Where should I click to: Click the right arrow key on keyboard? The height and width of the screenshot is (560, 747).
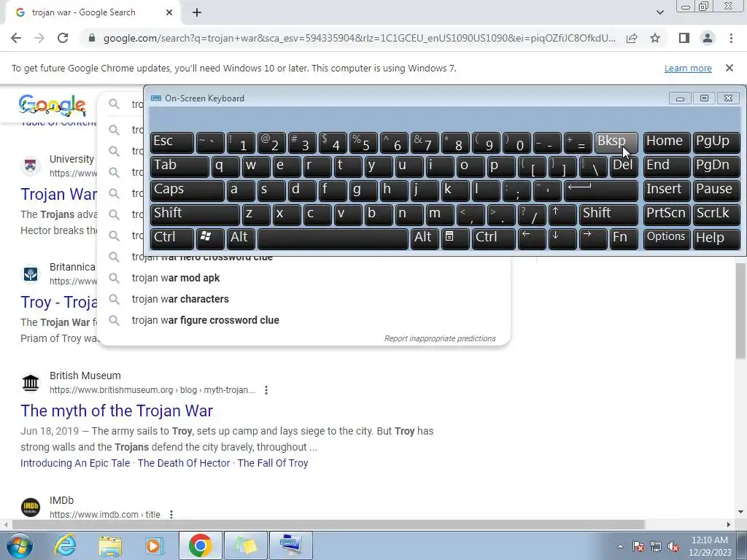click(x=592, y=238)
